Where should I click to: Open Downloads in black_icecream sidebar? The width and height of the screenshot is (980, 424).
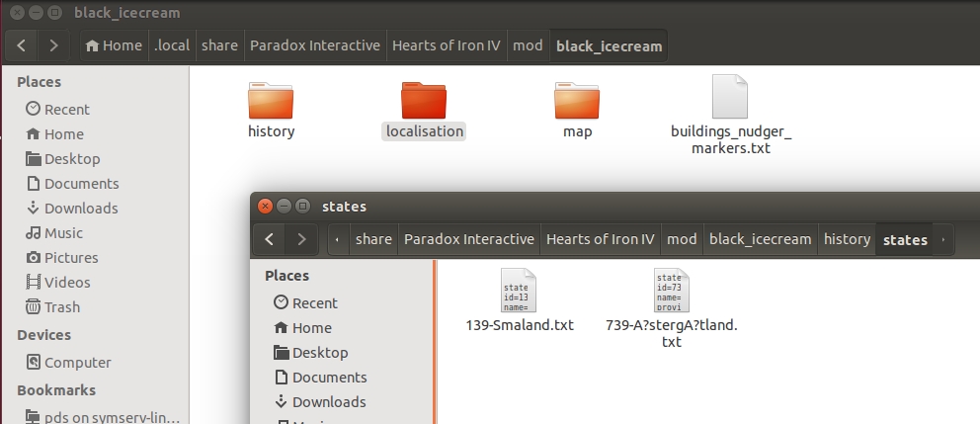pyautogui.click(x=72, y=209)
